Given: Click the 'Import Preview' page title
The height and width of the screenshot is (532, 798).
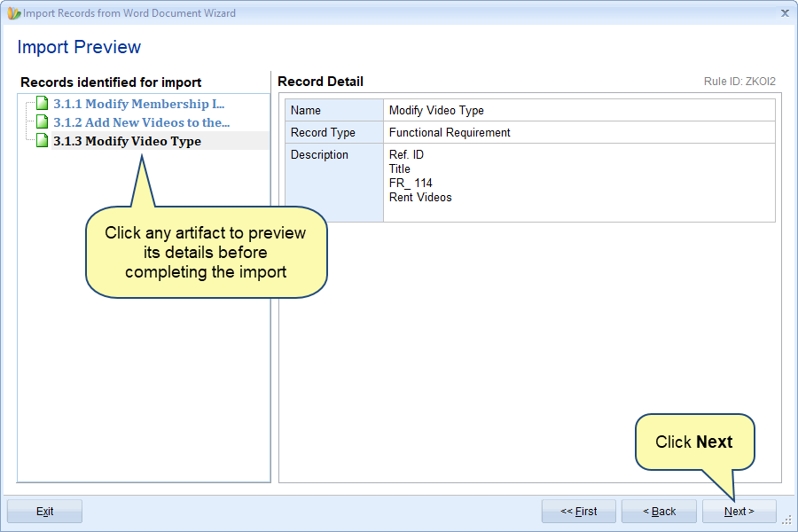Looking at the screenshot, I should tap(79, 47).
